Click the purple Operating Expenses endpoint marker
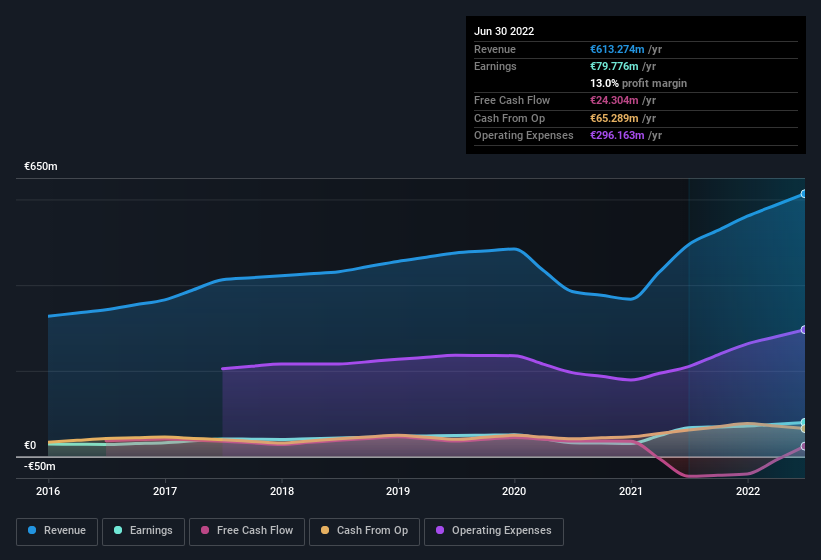 [804, 330]
